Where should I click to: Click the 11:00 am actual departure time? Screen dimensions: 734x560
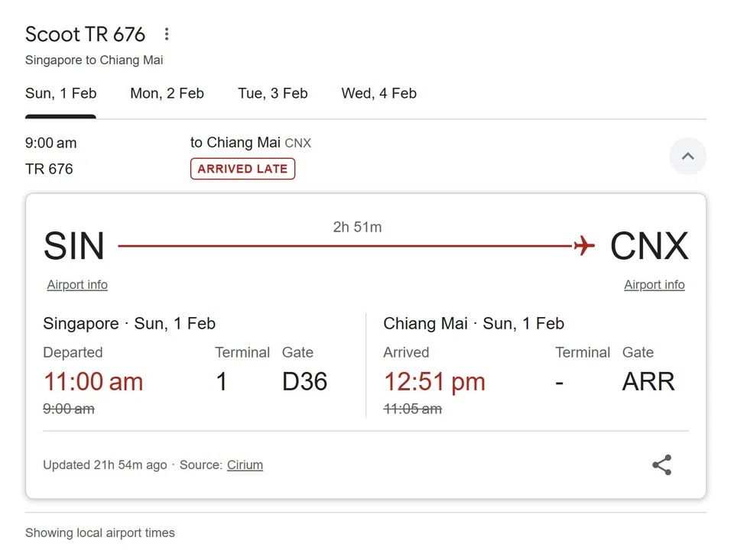(93, 381)
